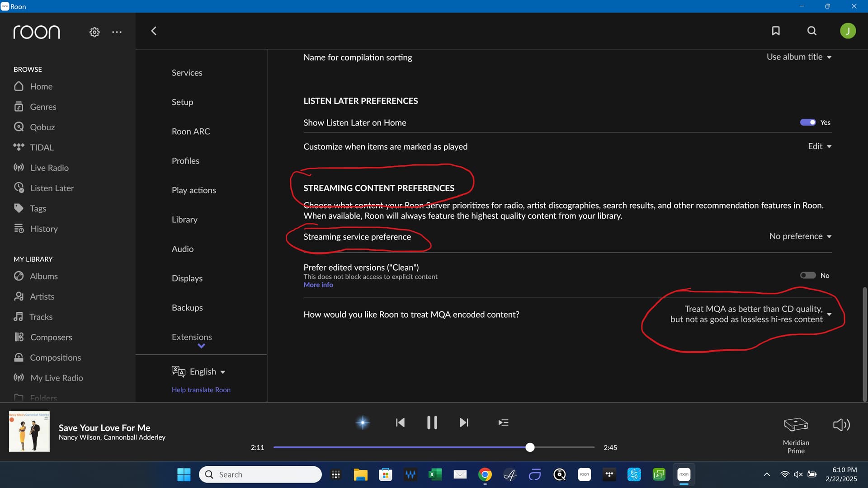Skip to next track
Image resolution: width=868 pixels, height=488 pixels.
tap(464, 422)
